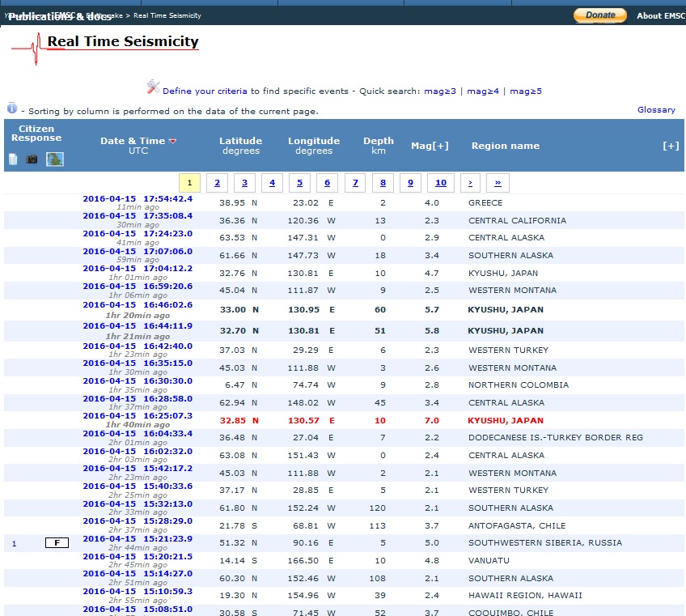The width and height of the screenshot is (686, 616).
Task: Open About EMSC menu
Action: point(660,15)
